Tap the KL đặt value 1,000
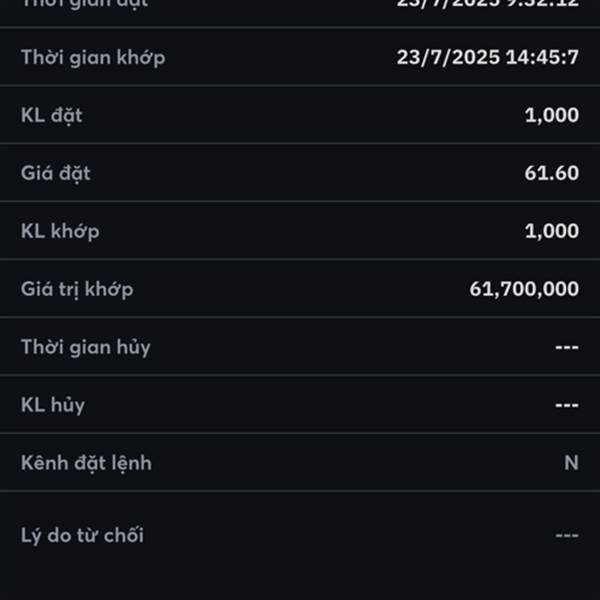This screenshot has height=600, width=600. [x=552, y=115]
